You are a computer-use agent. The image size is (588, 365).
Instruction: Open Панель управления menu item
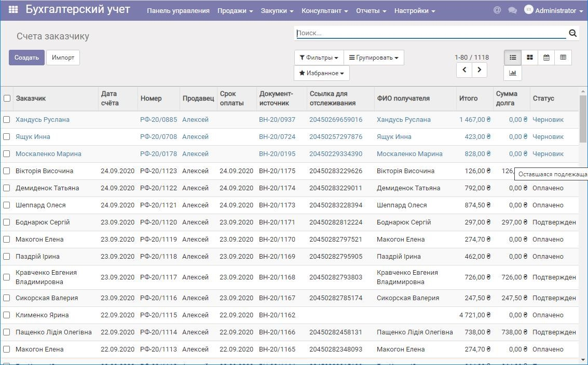178,11
